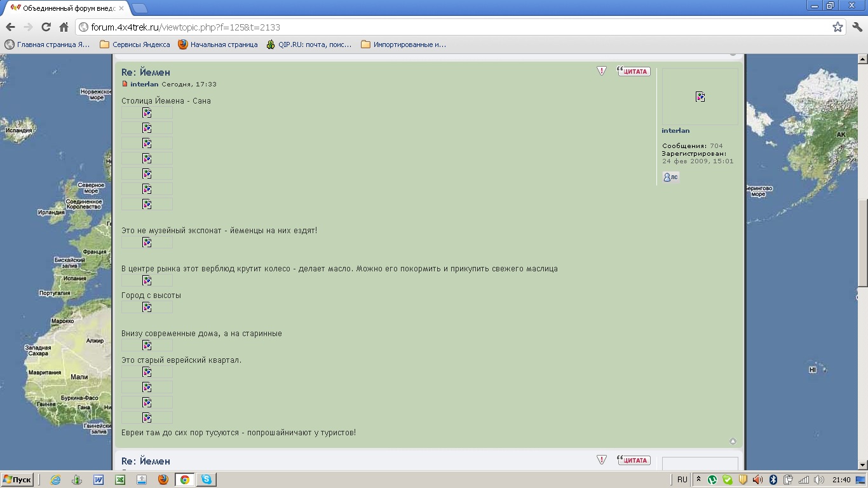Open 'QIP.RU: почта, поиск' bookmark
The image size is (868, 488).
pyautogui.click(x=309, y=44)
